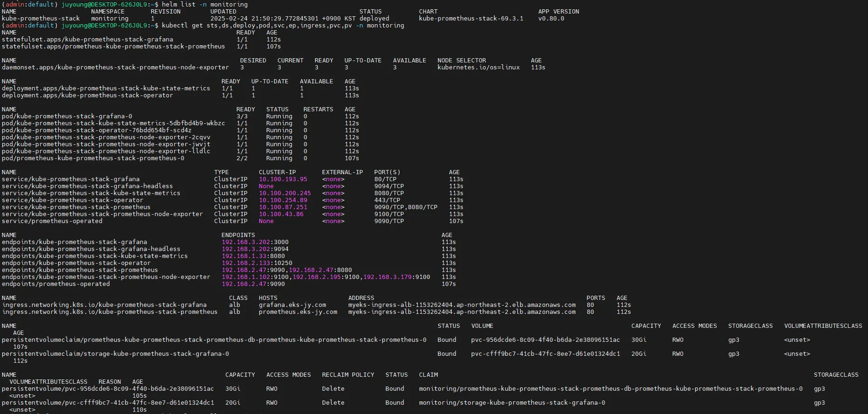868x414 pixels.
Task: Click endpoint 192.168.2.133:10250
Action: (257, 263)
